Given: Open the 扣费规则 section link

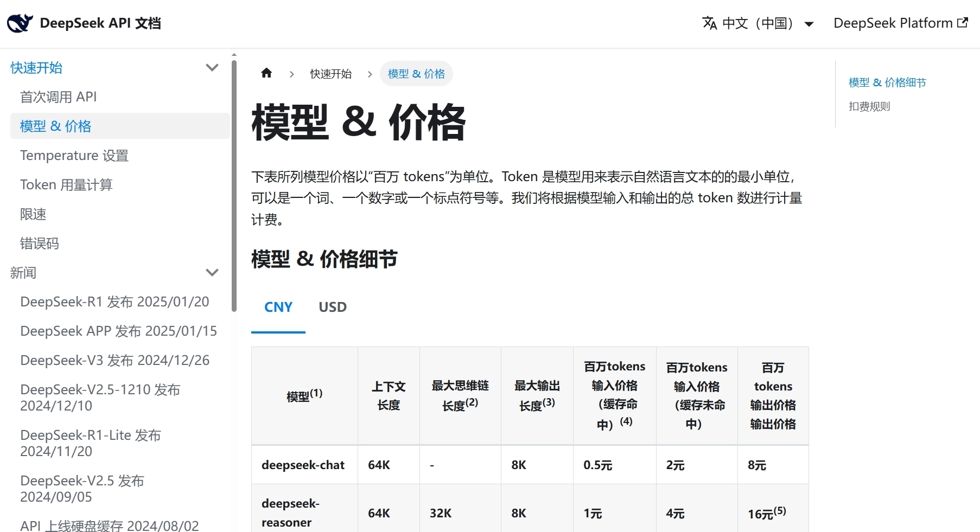Looking at the screenshot, I should click(868, 106).
